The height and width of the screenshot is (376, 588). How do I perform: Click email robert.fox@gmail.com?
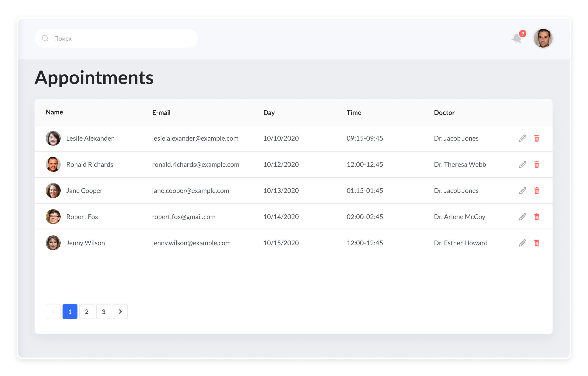click(x=184, y=217)
